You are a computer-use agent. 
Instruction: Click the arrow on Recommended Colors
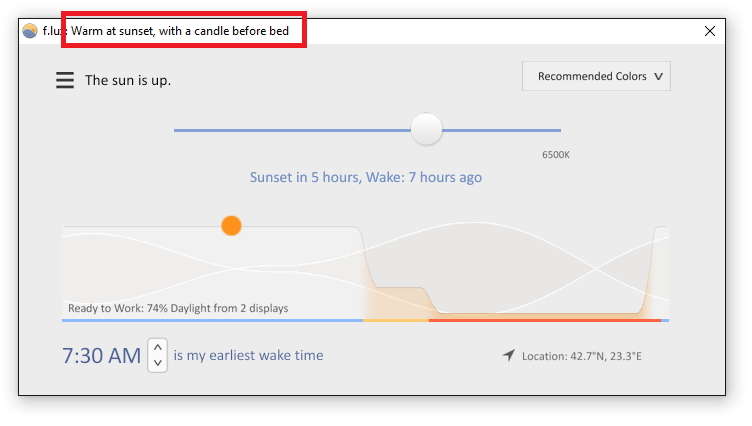[658, 77]
